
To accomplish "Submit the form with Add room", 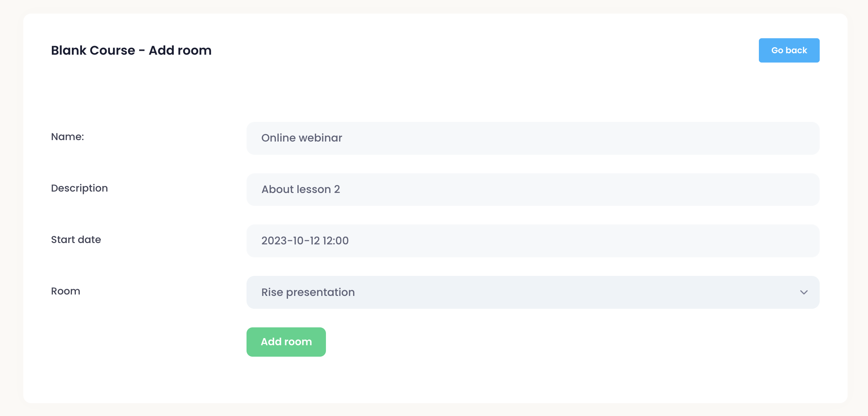I will click(286, 342).
